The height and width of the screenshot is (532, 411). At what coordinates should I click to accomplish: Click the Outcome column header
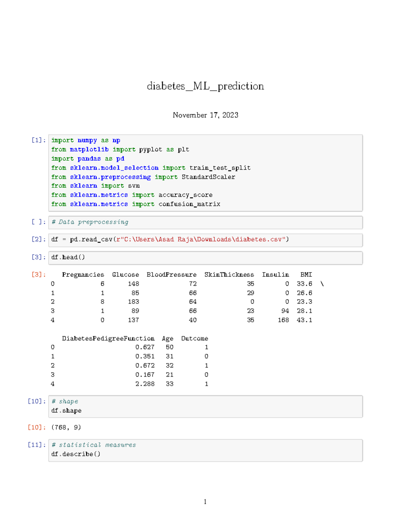point(194,338)
